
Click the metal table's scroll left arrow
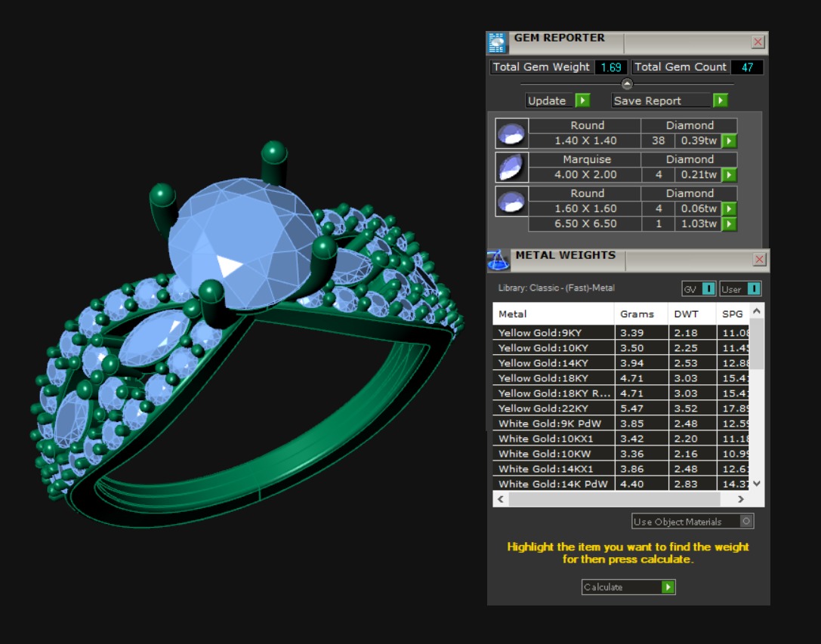(501, 500)
